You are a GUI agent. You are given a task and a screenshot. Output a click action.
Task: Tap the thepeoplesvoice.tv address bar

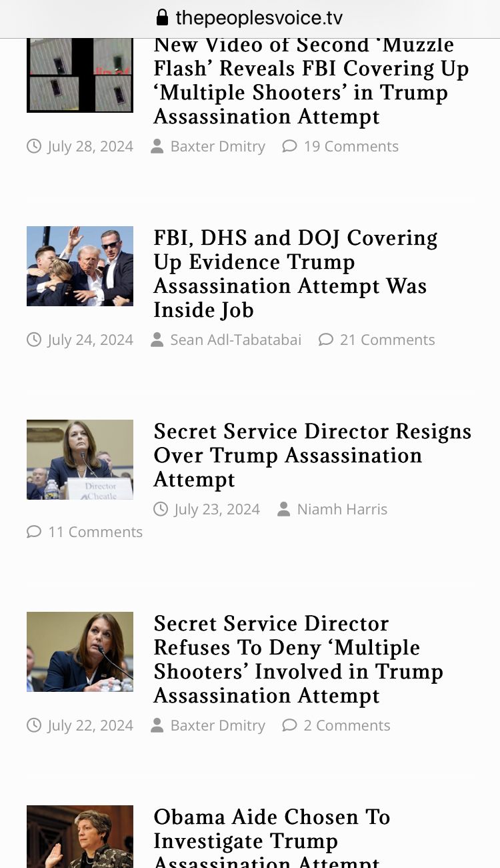point(250,17)
